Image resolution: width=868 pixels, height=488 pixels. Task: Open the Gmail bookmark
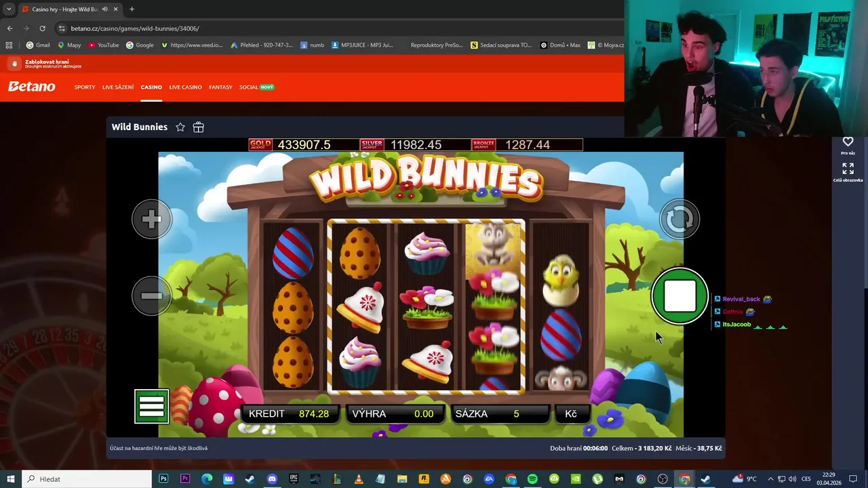(38, 45)
